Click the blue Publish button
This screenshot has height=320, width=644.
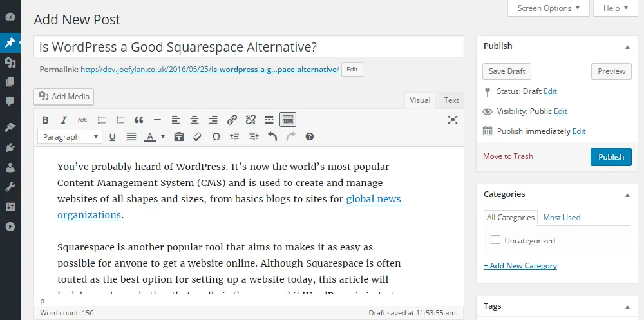(611, 157)
